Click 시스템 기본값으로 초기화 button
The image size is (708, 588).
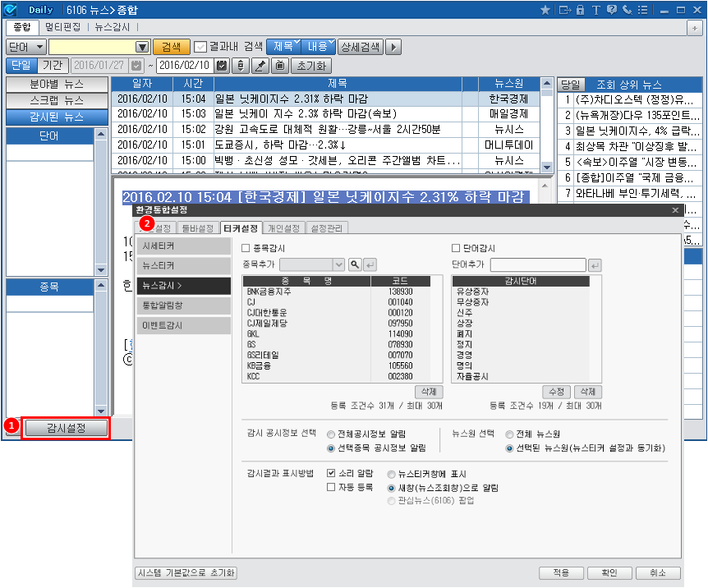(186, 572)
